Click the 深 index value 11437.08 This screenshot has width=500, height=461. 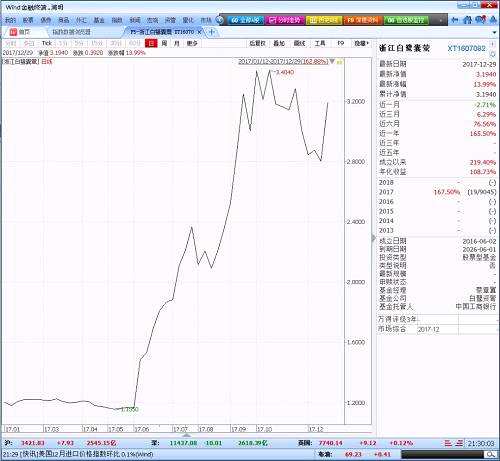pos(183,443)
